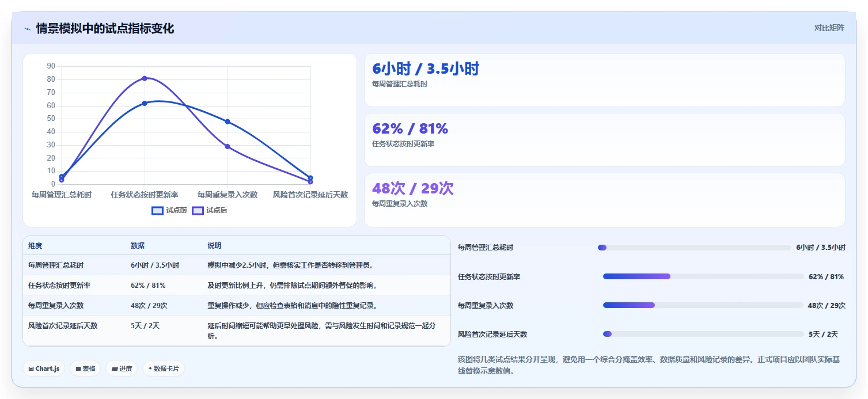The image size is (868, 399).
Task: Open the 48次 / 29次 data card
Action: coord(605,200)
